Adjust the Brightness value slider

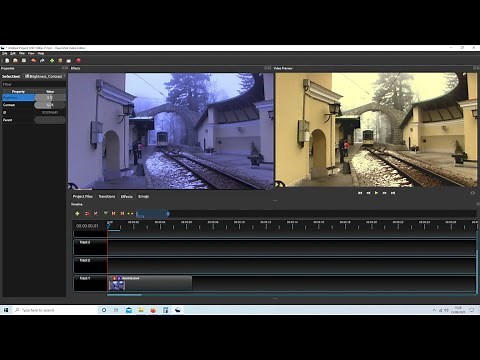tap(50, 98)
